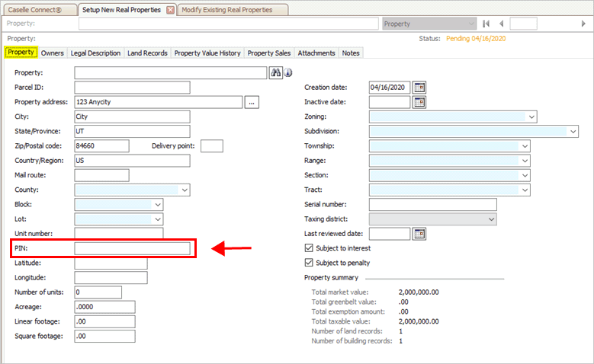Image resolution: width=594 pixels, height=364 pixels.
Task: Open the Notes subtab
Action: click(x=351, y=53)
